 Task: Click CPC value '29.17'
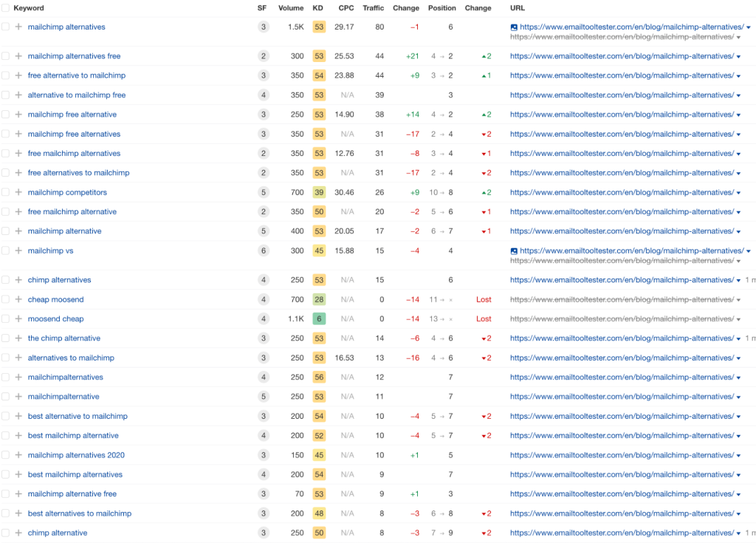coord(344,27)
